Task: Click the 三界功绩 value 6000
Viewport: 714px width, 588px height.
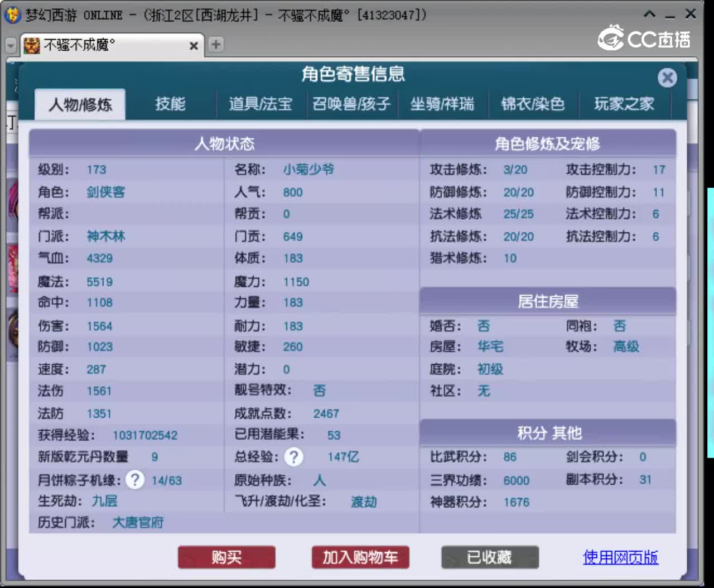Action: (x=517, y=481)
